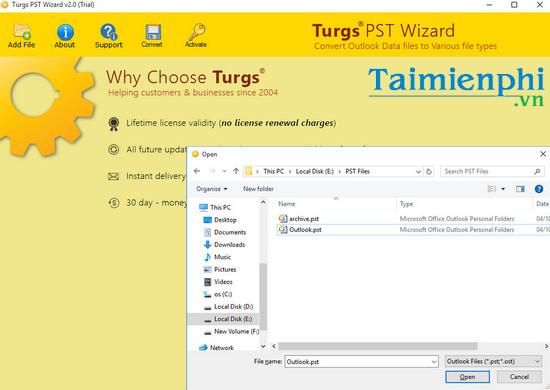
Task: Go up one folder level
Action: coord(236,171)
